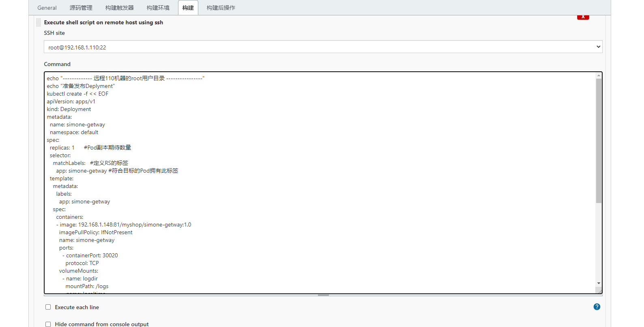The width and height of the screenshot is (644, 327).
Task: Click 'Execute shell script on remote host' heading
Action: pyautogui.click(x=103, y=22)
